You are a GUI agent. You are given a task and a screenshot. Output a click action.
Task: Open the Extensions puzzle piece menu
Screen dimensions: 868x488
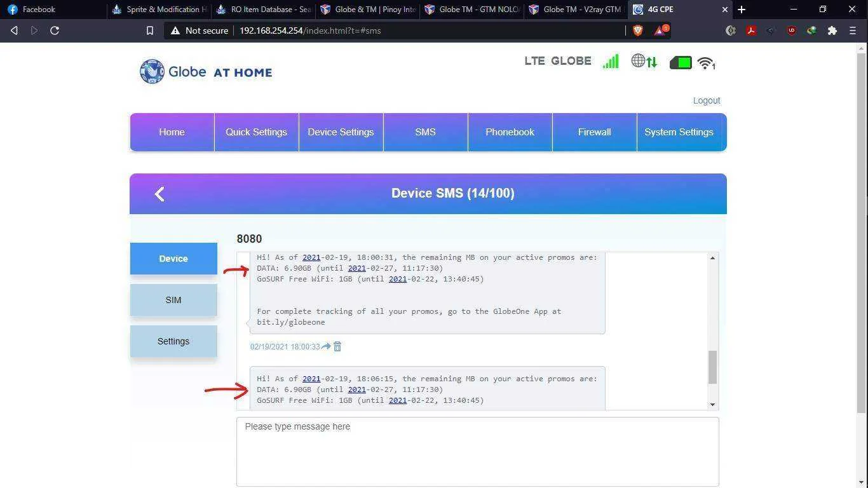[x=832, y=30]
